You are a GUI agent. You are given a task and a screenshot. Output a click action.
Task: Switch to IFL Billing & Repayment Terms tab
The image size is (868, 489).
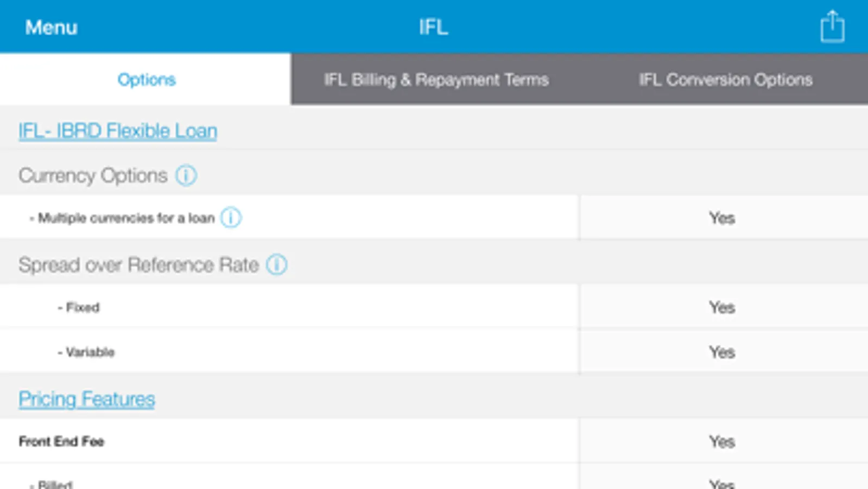coord(436,79)
